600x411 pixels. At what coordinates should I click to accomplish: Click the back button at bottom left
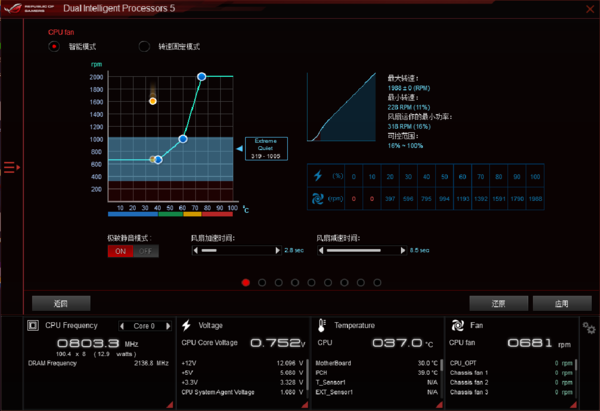pos(61,303)
